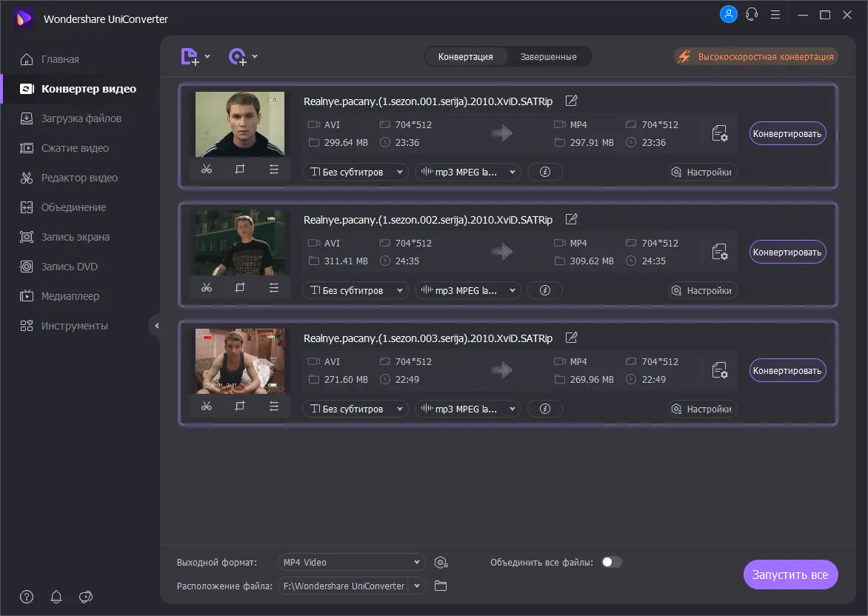Click thumbnail of episode 003
Image resolution: width=868 pixels, height=616 pixels.
[240, 361]
